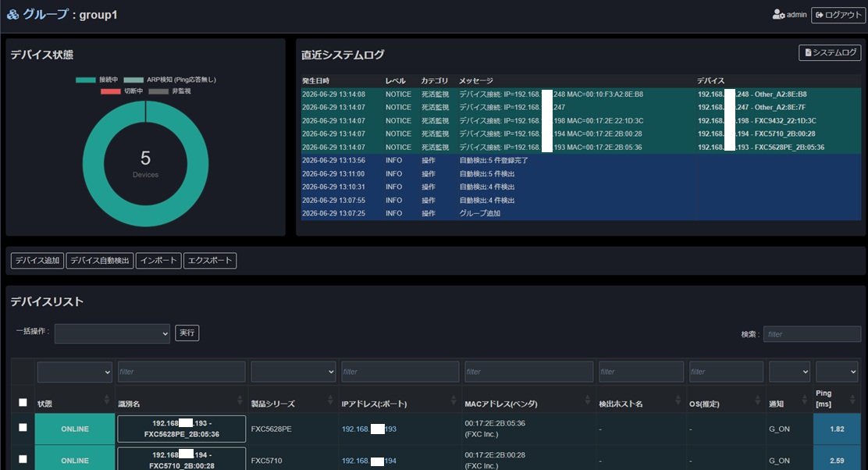
Task: Toggle the ARP検知 legend swatch
Action: point(133,80)
